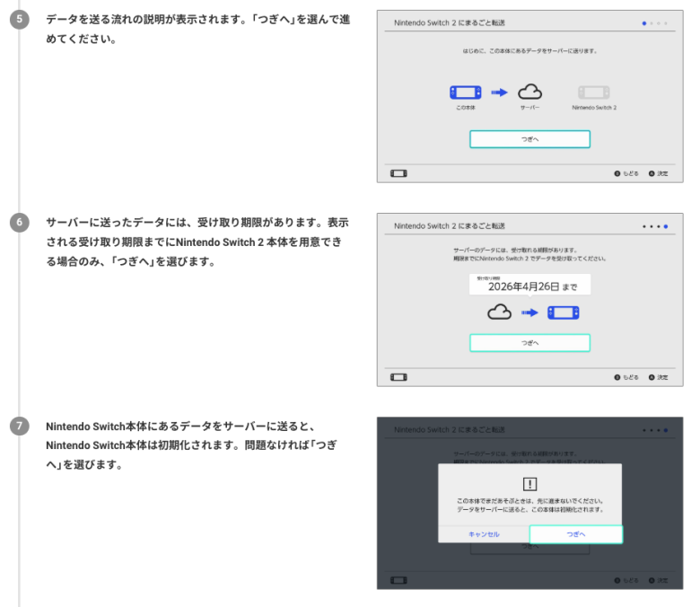
Task: Click the console icon at bottom-left of step 5 screen
Action: point(398,173)
